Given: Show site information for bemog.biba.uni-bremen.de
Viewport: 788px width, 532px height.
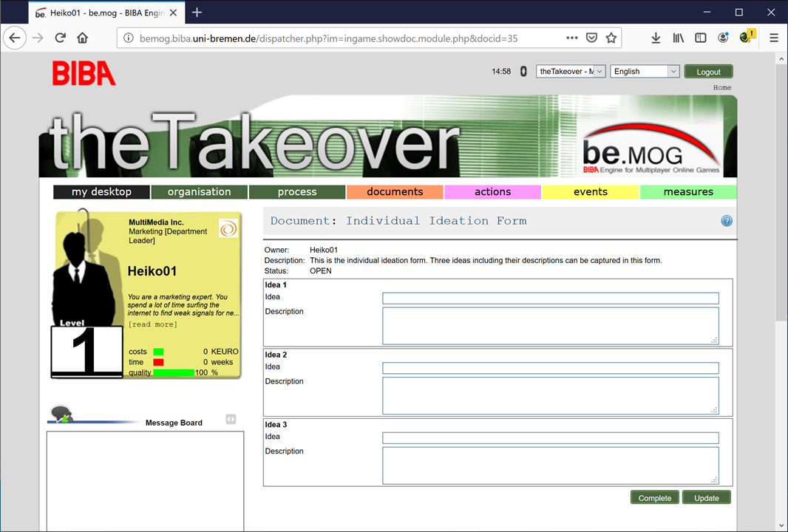Looking at the screenshot, I should (x=129, y=38).
